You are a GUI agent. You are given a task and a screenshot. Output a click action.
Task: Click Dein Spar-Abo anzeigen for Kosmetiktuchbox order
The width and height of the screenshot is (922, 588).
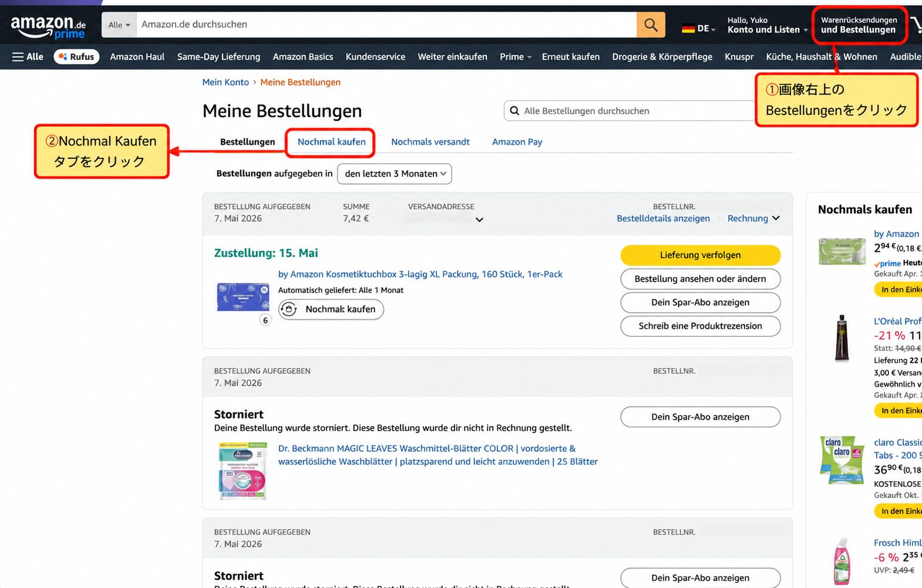point(700,302)
